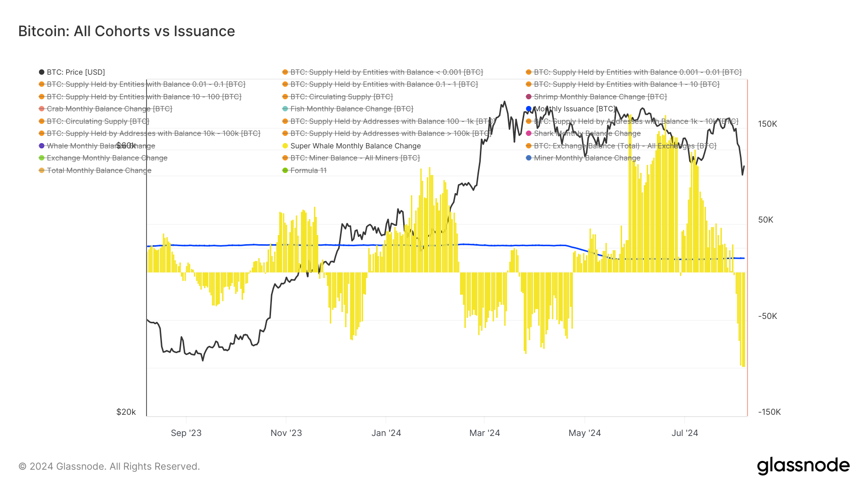Click the Jul '24 axis label

685,433
